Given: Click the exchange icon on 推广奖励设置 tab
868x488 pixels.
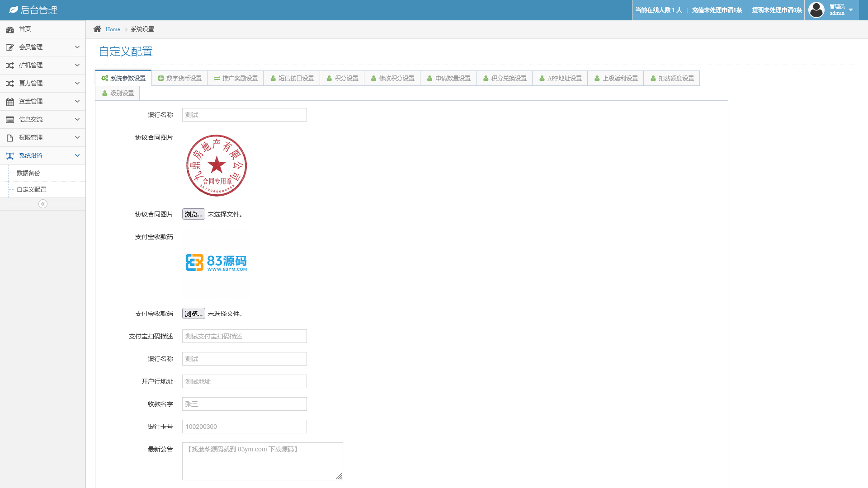Looking at the screenshot, I should [217, 78].
